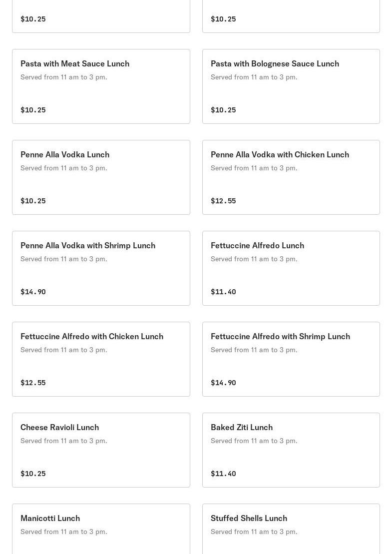The image size is (392, 554).
Task: Click the $14.90 price on Fettuccine Alfredo with Shrimp
Action: 223,383
